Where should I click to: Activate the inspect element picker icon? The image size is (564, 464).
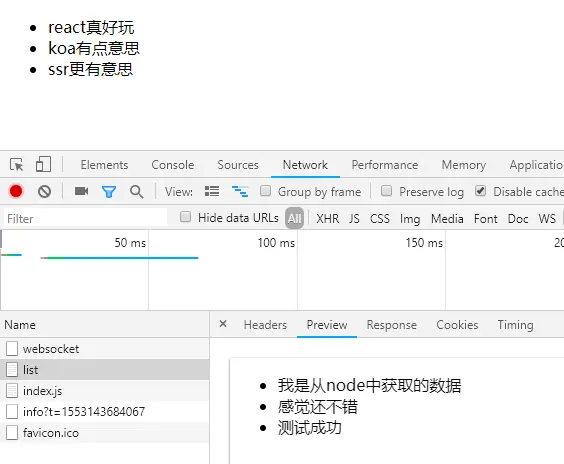17,165
